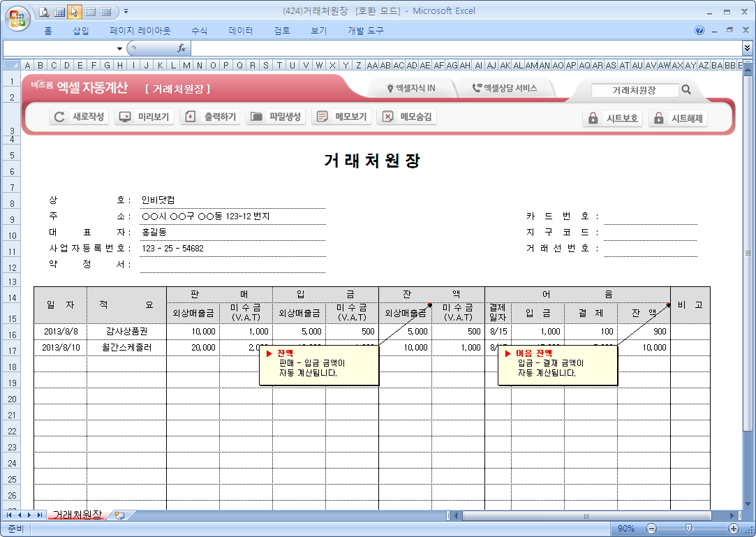The width and height of the screenshot is (756, 537).
Task: Click the zoom in plus icon
Action: 734,529
